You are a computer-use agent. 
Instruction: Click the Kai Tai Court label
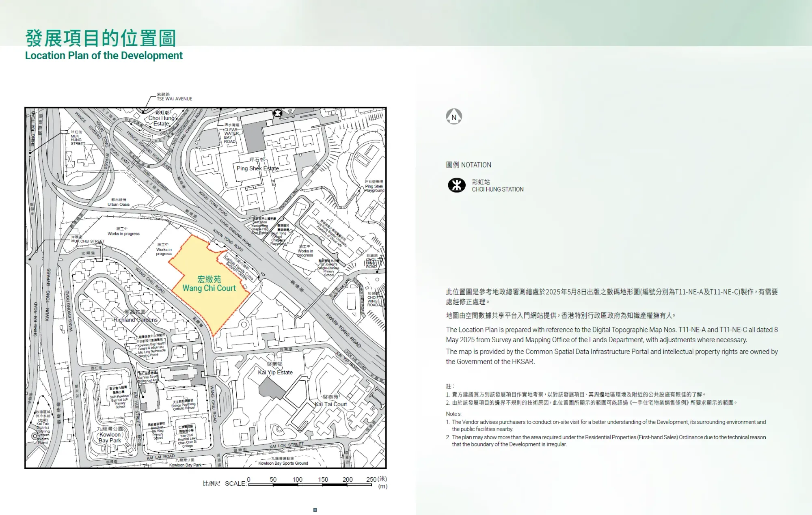click(x=331, y=404)
